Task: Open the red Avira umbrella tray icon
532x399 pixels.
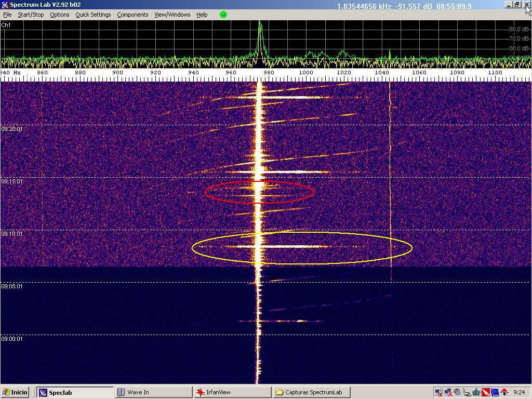Action: pyautogui.click(x=486, y=392)
